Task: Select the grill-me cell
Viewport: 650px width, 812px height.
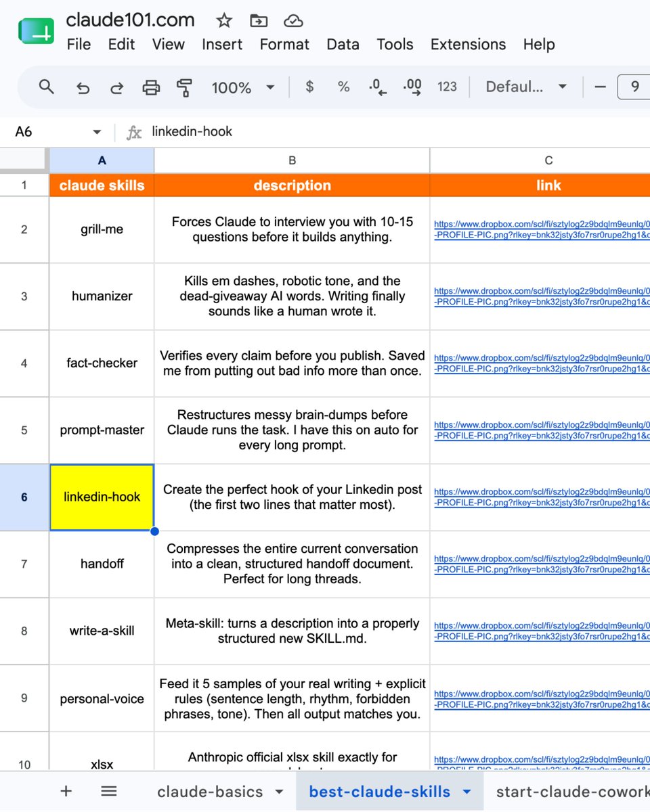Action: click(102, 229)
